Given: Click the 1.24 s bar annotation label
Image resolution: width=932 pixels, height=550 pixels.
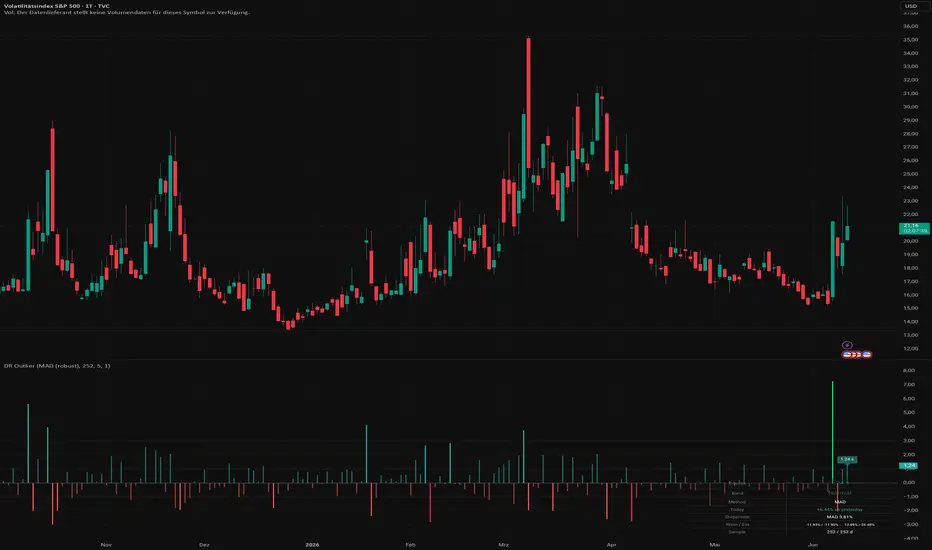Looking at the screenshot, I should (x=847, y=459).
